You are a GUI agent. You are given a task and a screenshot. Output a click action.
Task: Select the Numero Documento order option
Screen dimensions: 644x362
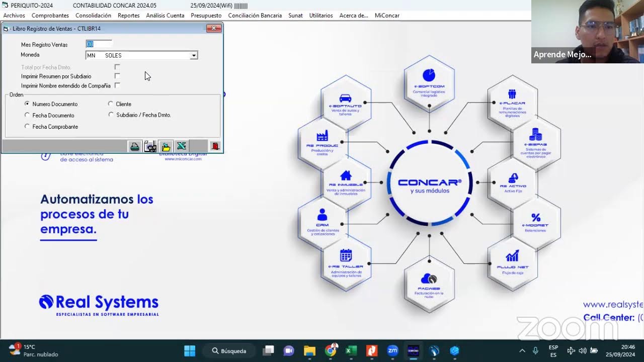pos(27,104)
